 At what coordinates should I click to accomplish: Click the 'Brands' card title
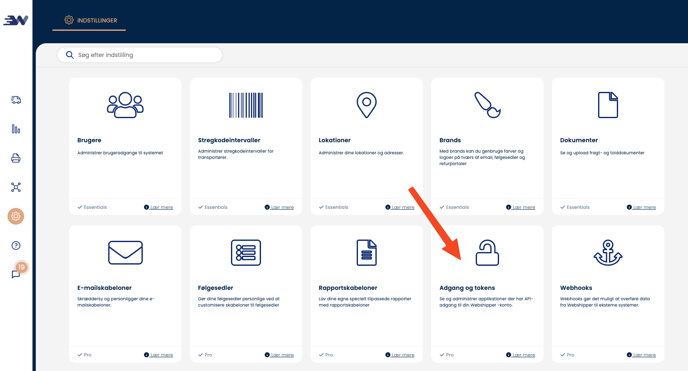click(x=450, y=140)
